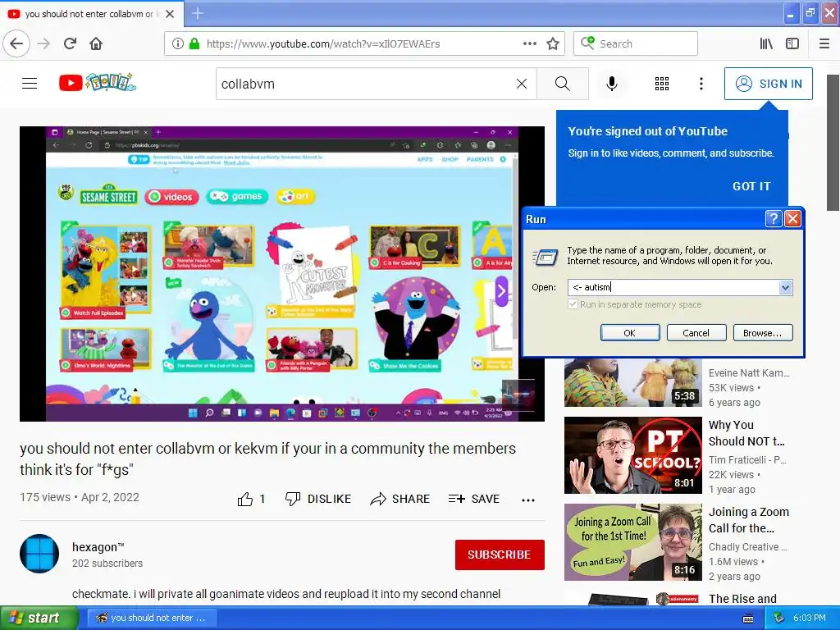Viewport: 840px width, 630px height.
Task: Go to YouTube home via logo
Action: click(x=98, y=83)
